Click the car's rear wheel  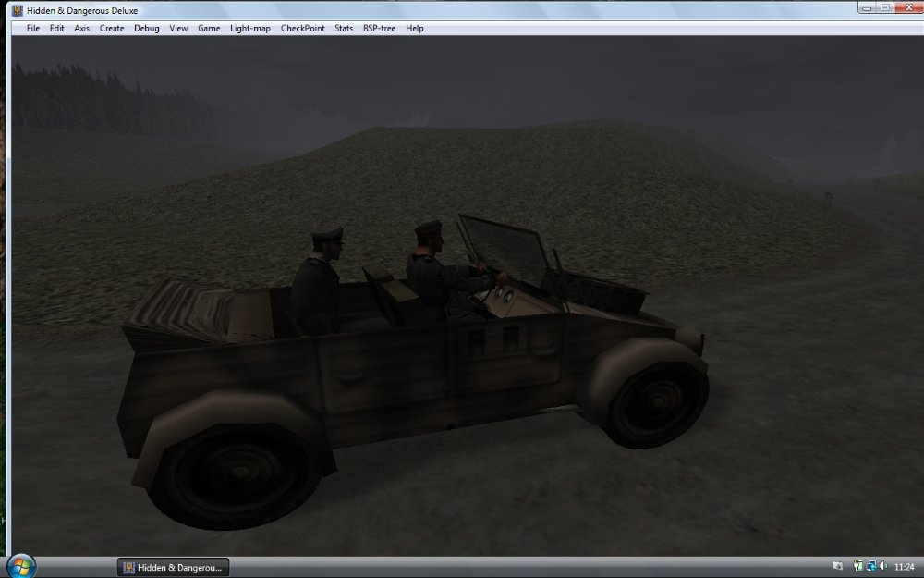coord(236,474)
